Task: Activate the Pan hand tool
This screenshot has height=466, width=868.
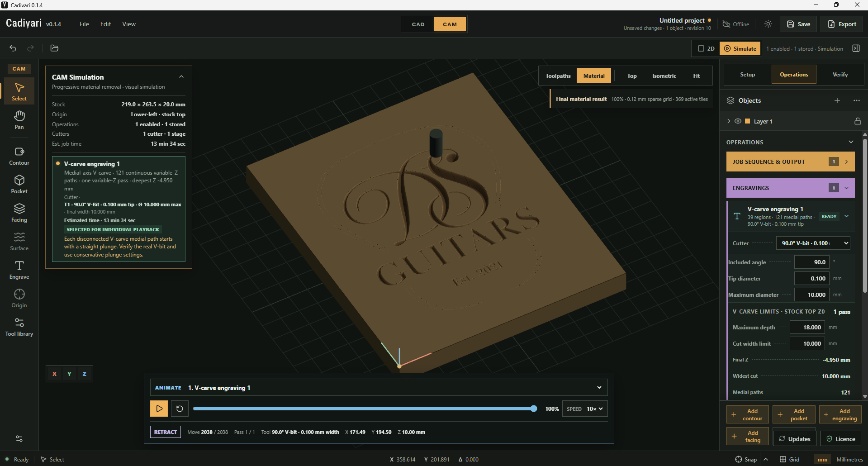Action: pos(19,120)
